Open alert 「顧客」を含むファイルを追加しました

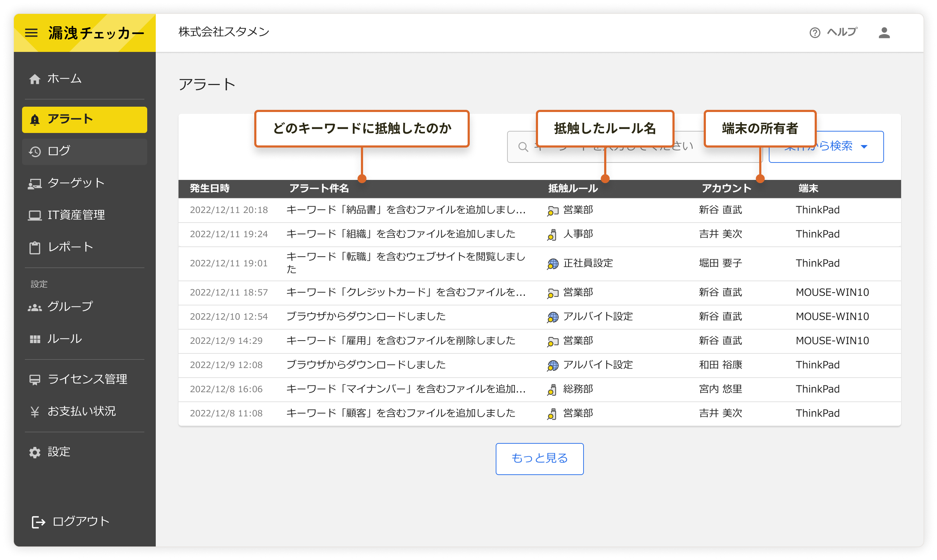pos(400,413)
